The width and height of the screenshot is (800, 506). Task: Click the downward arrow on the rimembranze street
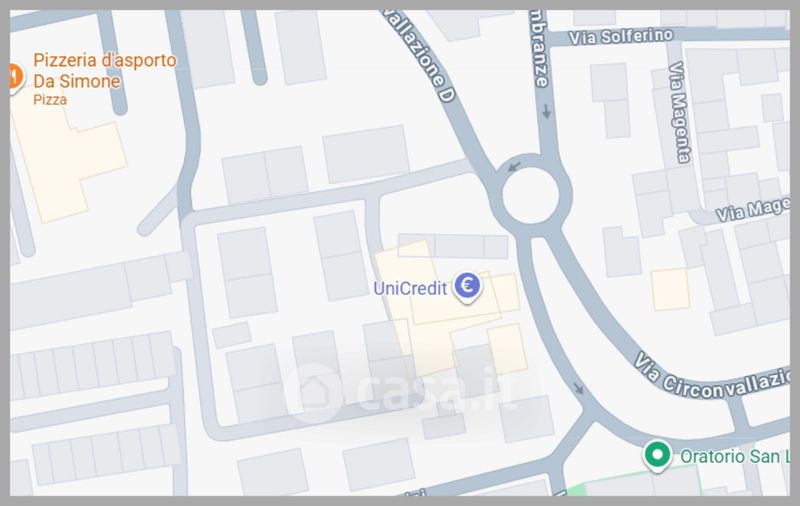546,111
